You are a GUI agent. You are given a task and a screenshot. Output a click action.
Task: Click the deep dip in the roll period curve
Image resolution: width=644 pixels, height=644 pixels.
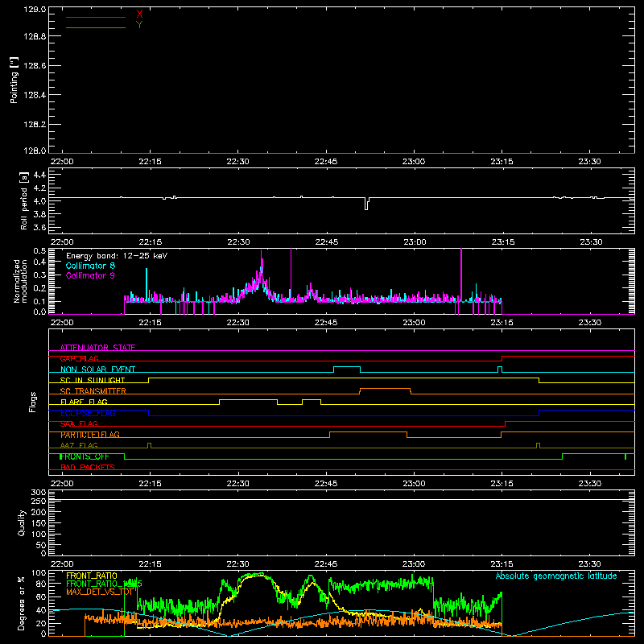[x=366, y=204]
